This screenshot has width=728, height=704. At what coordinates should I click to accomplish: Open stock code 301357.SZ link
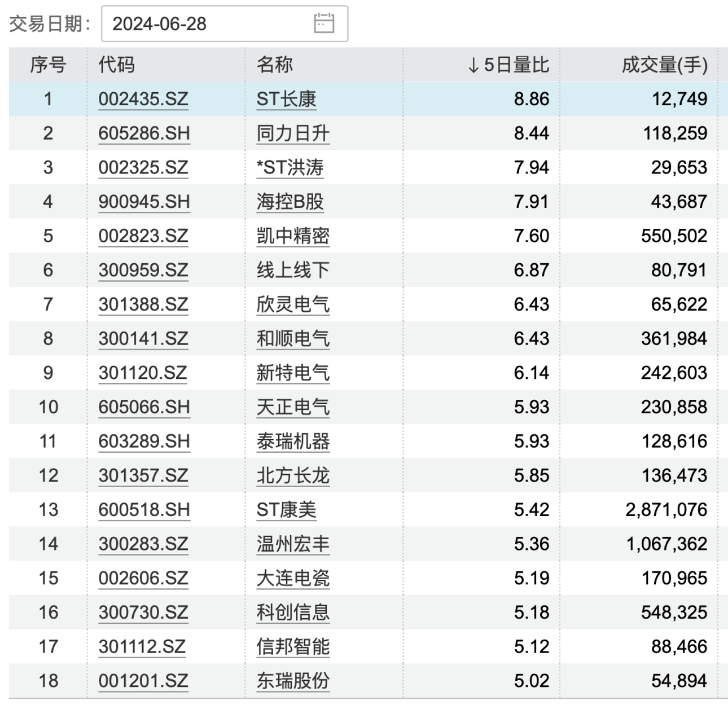point(143,476)
